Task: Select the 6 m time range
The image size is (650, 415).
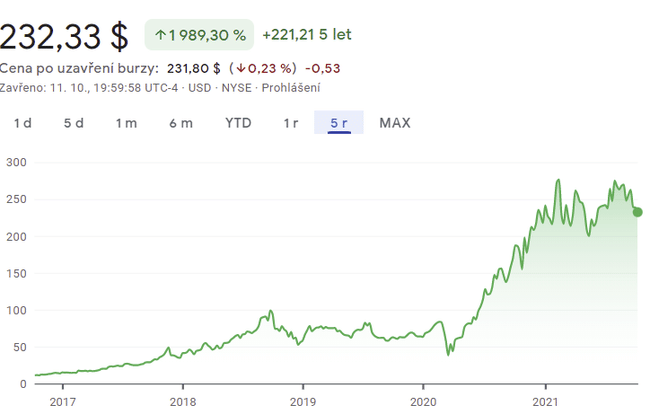Action: pos(181,123)
